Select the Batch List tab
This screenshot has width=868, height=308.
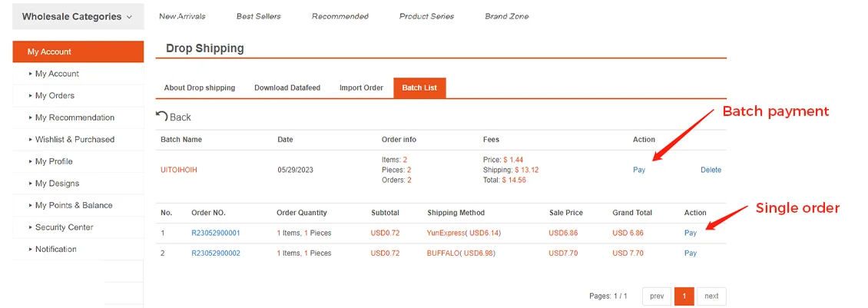[419, 88]
